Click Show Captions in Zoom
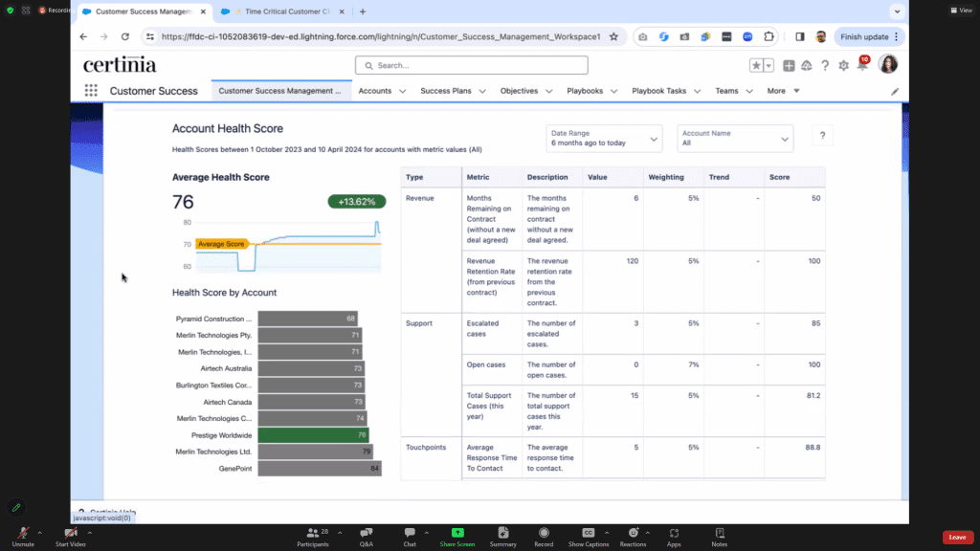 [589, 537]
